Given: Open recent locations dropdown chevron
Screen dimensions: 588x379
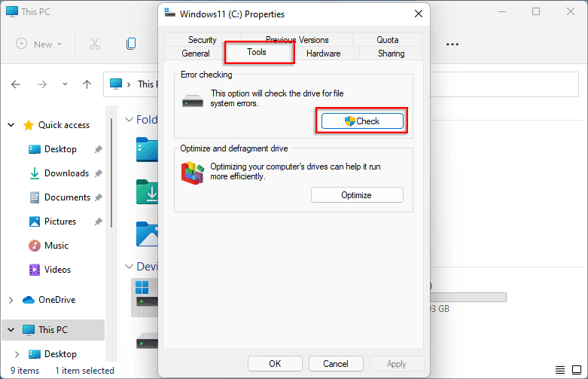Looking at the screenshot, I should pyautogui.click(x=65, y=84).
